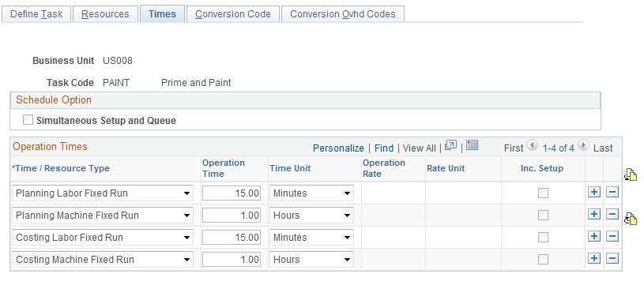Screen dimensions: 644x285
Task: Add row after Costing Labor Fixed Run
Action: 594,236
